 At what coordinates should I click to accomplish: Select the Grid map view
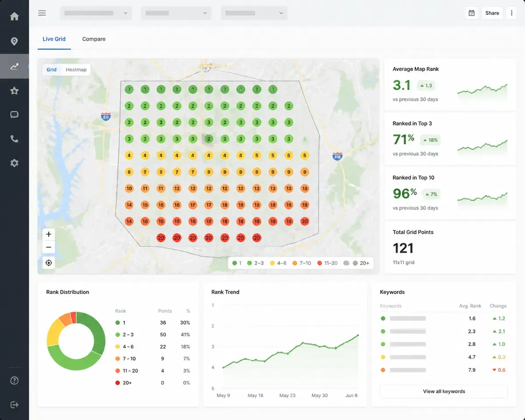[52, 70]
